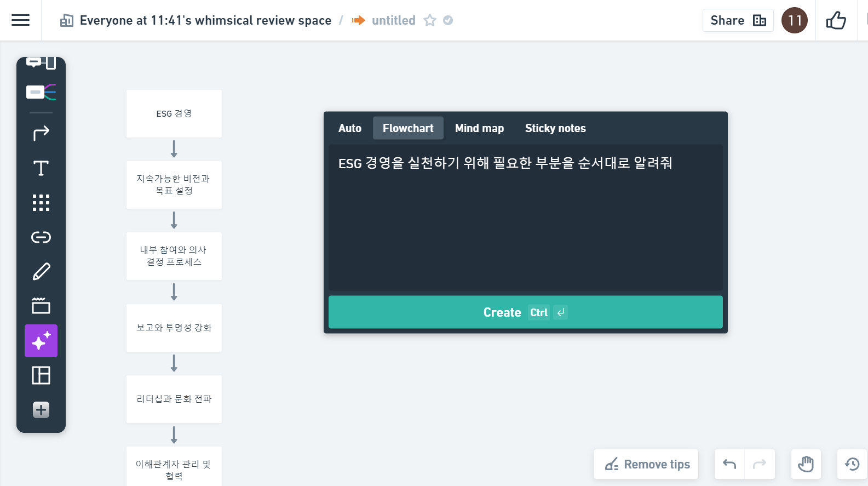
Task: Select the section frame tool
Action: (x=41, y=306)
